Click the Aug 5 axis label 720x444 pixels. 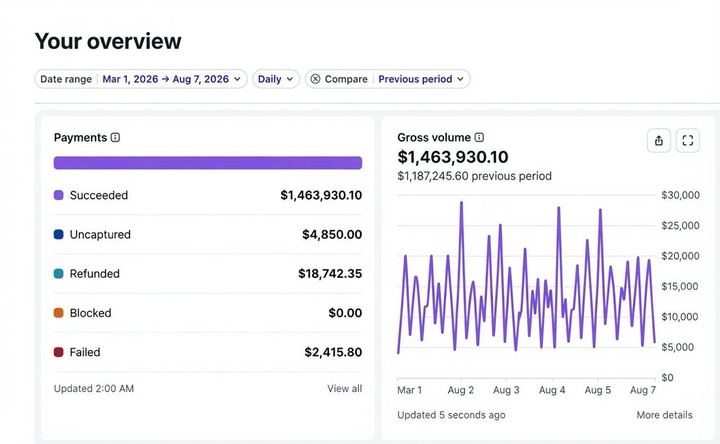[597, 390]
